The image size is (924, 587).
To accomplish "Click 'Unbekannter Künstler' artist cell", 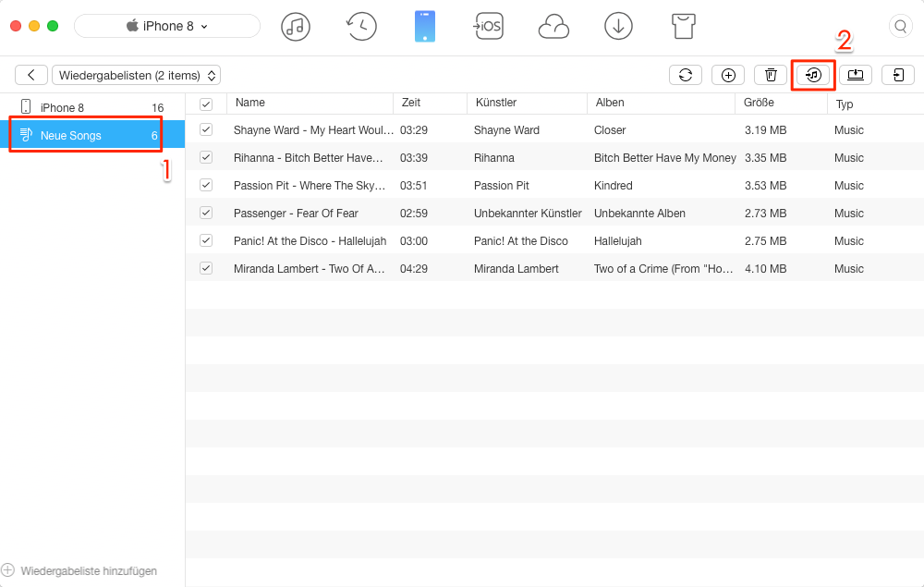I will tap(528, 214).
